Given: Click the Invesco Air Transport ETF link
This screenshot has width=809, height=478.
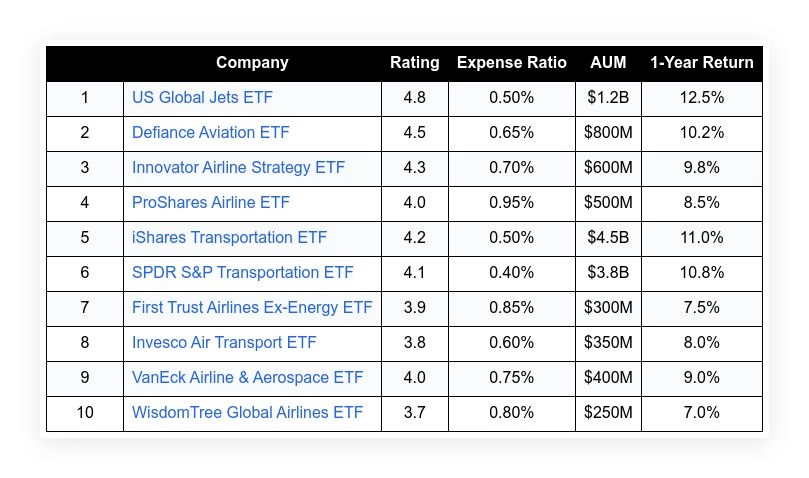Looking at the screenshot, I should tap(224, 343).
